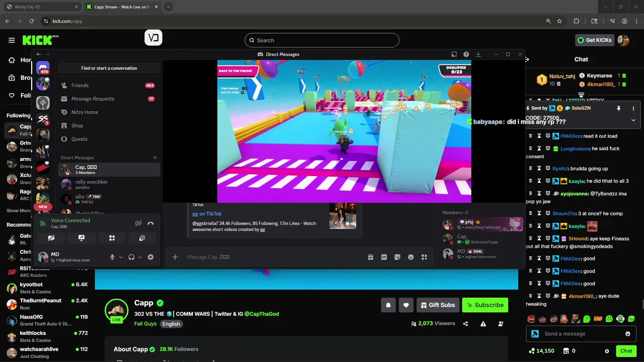Image resolution: width=644 pixels, height=362 pixels.
Task: Open Discord user settings gear
Action: pyautogui.click(x=150, y=257)
